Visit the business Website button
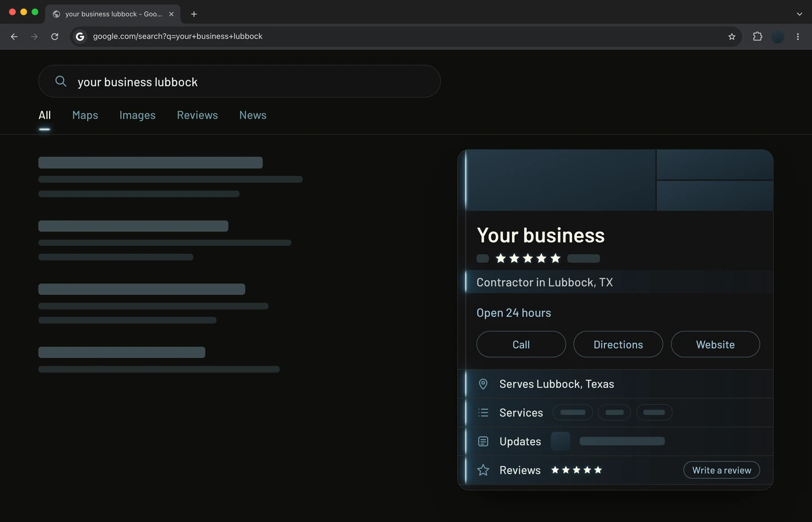The image size is (812, 522). coord(716,344)
